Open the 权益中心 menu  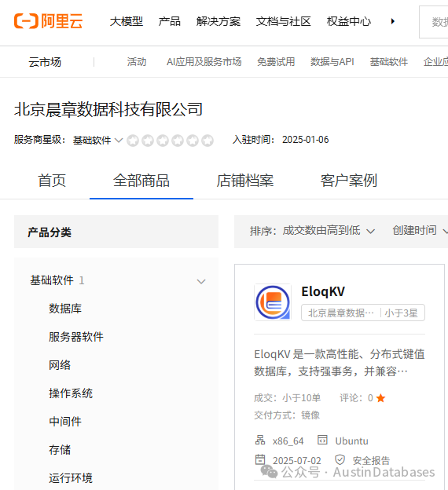(348, 21)
